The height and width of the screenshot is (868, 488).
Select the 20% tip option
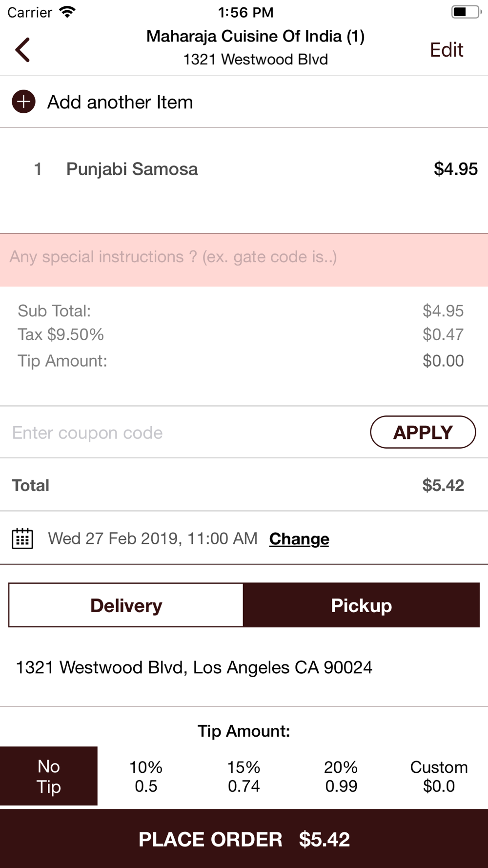(341, 776)
